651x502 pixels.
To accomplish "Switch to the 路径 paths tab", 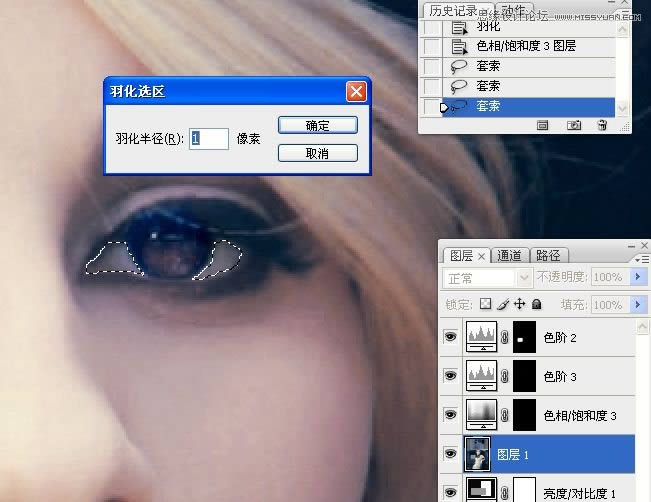I will pyautogui.click(x=547, y=255).
